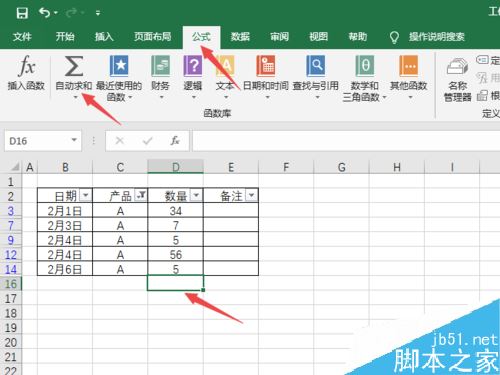Image resolution: width=500 pixels, height=375 pixels.
Task: Switch to the 插入 ribbon tab
Action: [x=104, y=36]
